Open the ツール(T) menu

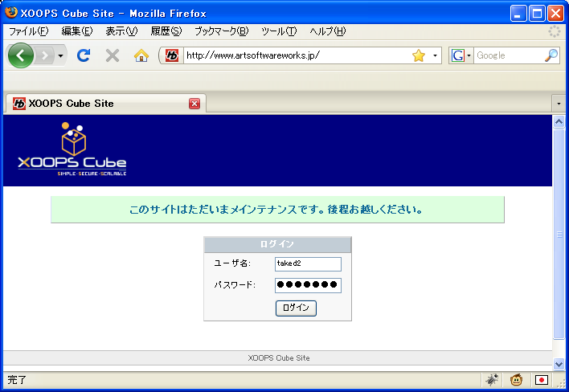(279, 31)
